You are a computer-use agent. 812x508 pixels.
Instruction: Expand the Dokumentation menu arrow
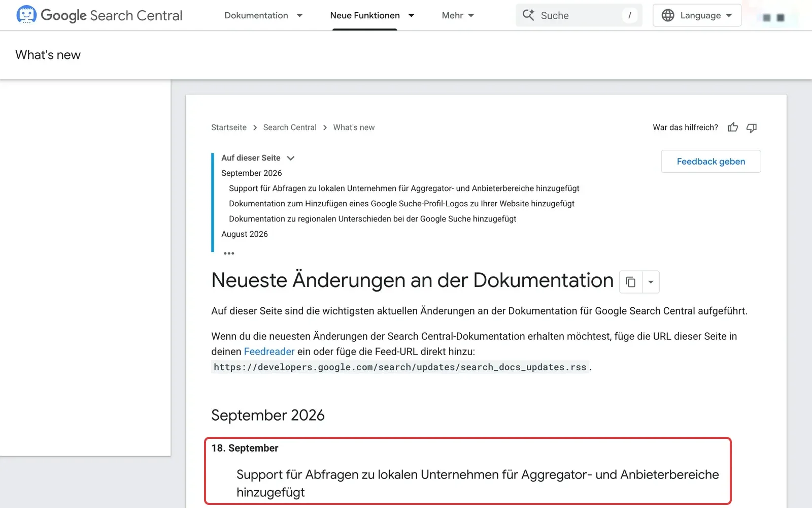click(x=299, y=16)
